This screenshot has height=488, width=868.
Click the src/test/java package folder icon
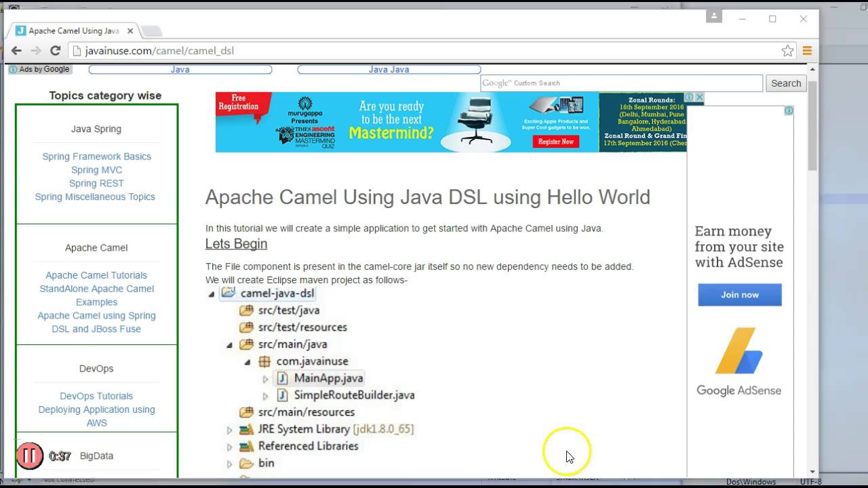tap(246, 310)
